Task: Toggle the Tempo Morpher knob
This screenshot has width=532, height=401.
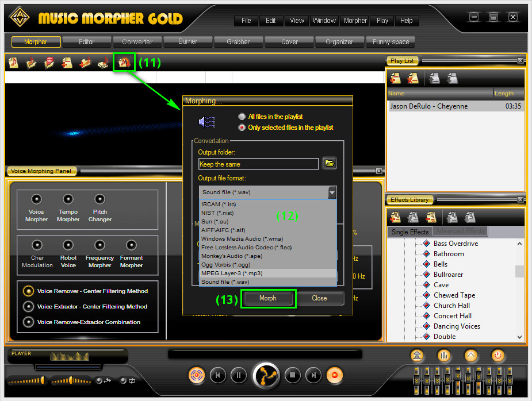Action: point(68,199)
